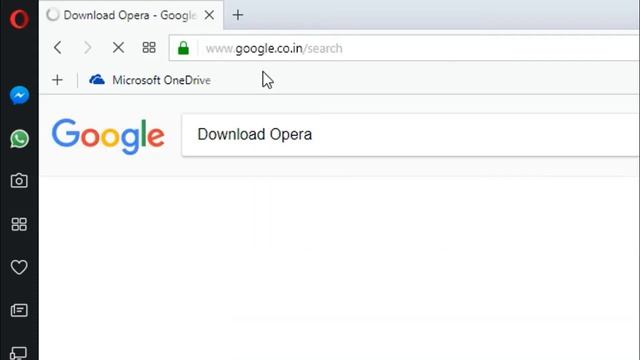Open Speed Dial from the sidebar grid icon
640x360 pixels.
[19, 224]
